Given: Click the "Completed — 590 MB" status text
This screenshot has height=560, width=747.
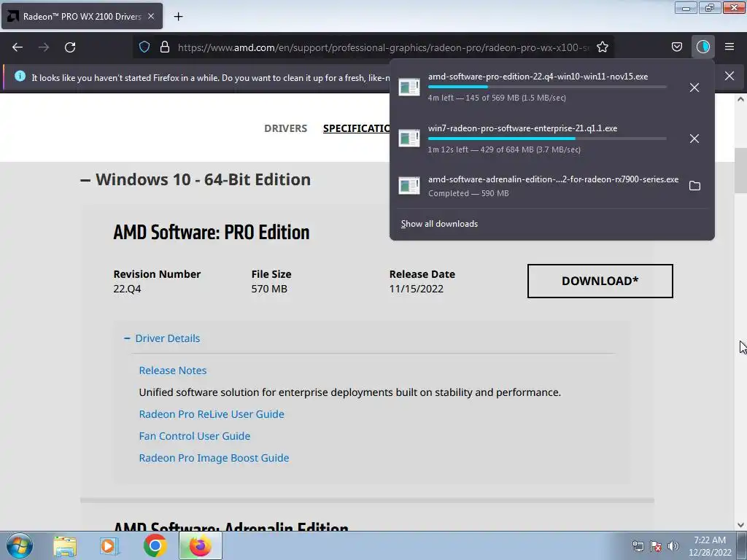Looking at the screenshot, I should click(468, 193).
